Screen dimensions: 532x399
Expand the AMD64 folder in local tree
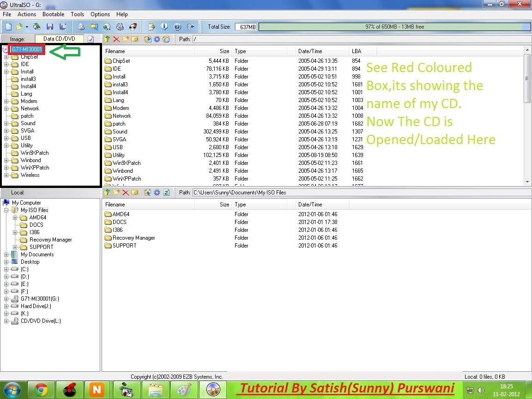(x=15, y=218)
